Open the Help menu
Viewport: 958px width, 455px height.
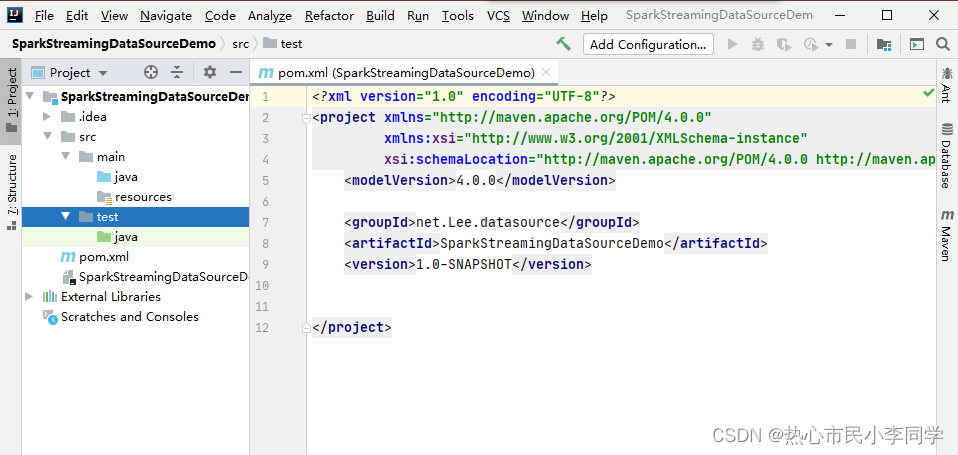pos(594,16)
